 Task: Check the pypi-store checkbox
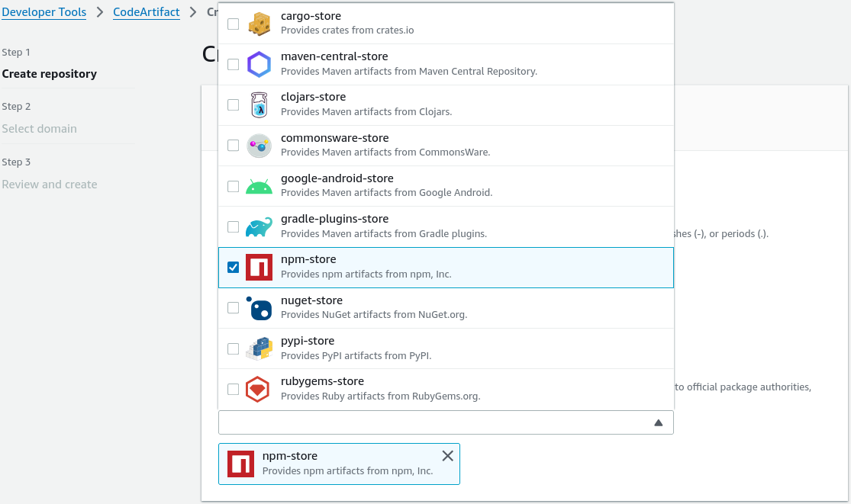(x=233, y=348)
